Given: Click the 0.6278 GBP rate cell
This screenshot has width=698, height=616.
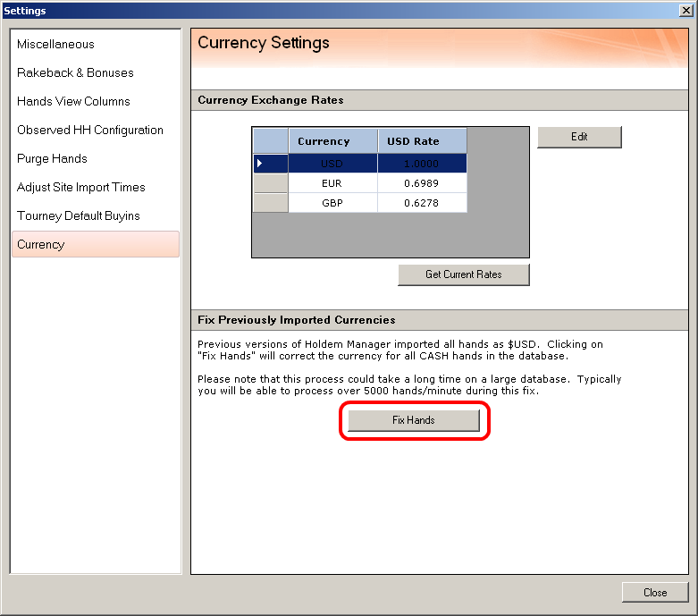Looking at the screenshot, I should tap(422, 203).
